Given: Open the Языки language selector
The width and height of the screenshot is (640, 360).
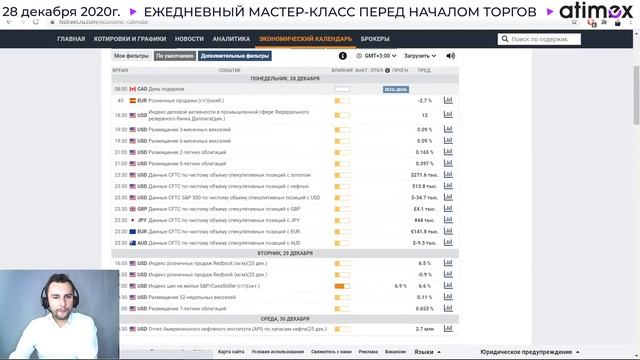Looking at the screenshot, I should point(427,352).
